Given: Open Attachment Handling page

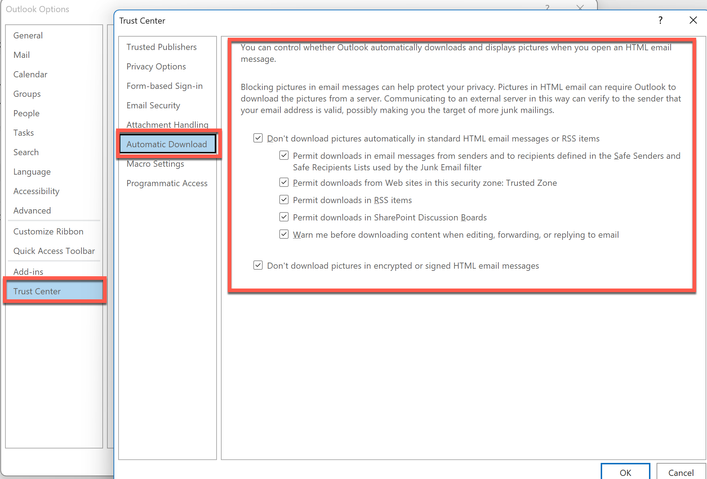Looking at the screenshot, I should pos(167,124).
